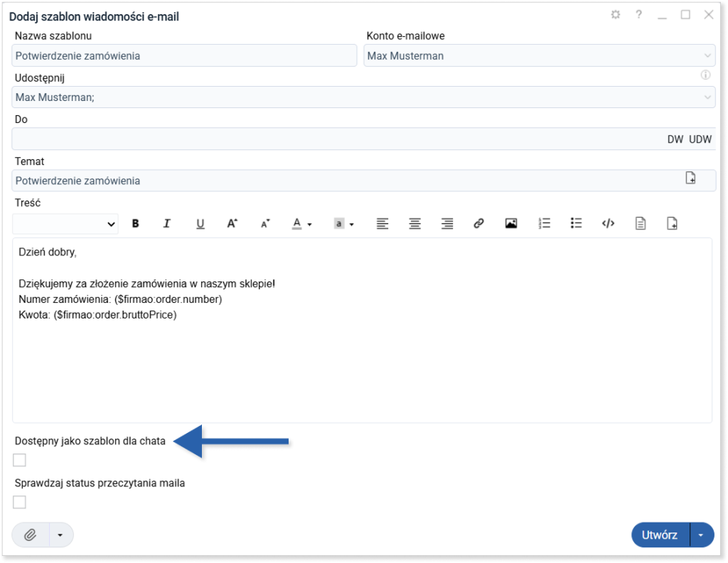This screenshot has height=563, width=728.
Task: Attach a file with the paperclip button
Action: click(x=31, y=535)
